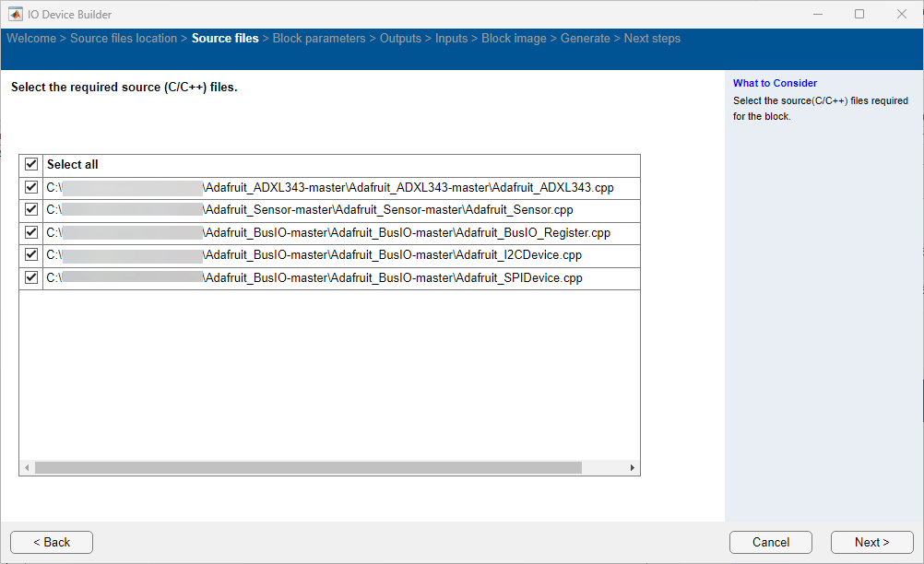Viewport: 924px width, 564px height.
Task: Click the horizontal scrollbar right arrow
Action: coord(633,468)
